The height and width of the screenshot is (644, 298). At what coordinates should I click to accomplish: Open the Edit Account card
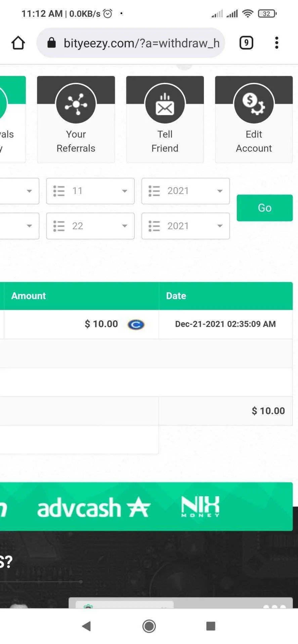coord(254,119)
